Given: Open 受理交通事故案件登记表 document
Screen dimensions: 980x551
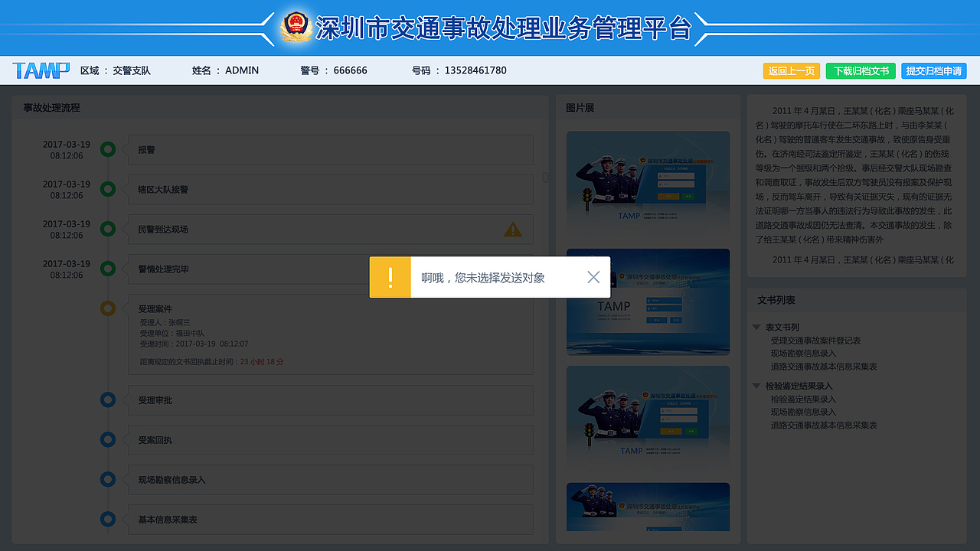Looking at the screenshot, I should [x=815, y=341].
